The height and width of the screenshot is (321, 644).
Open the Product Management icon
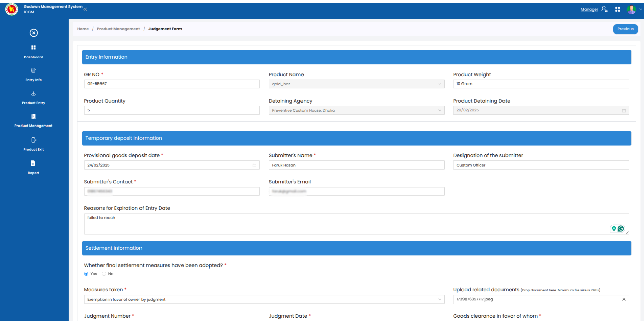point(33,116)
